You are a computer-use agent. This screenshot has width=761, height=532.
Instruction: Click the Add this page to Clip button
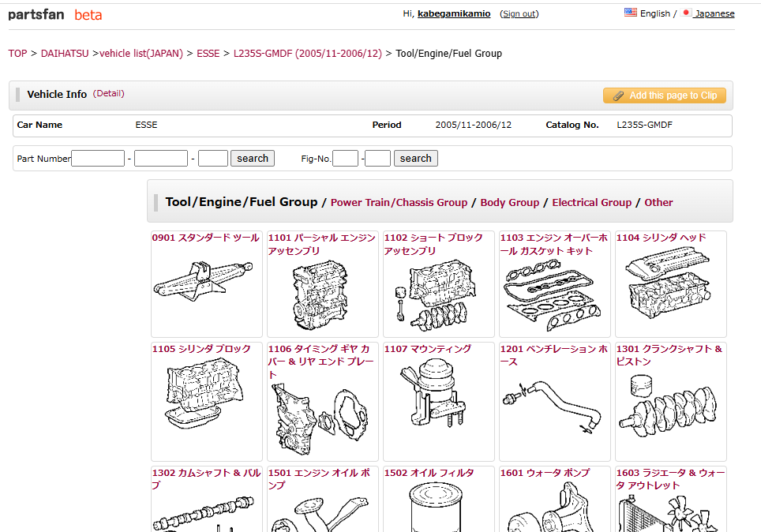[x=665, y=96]
